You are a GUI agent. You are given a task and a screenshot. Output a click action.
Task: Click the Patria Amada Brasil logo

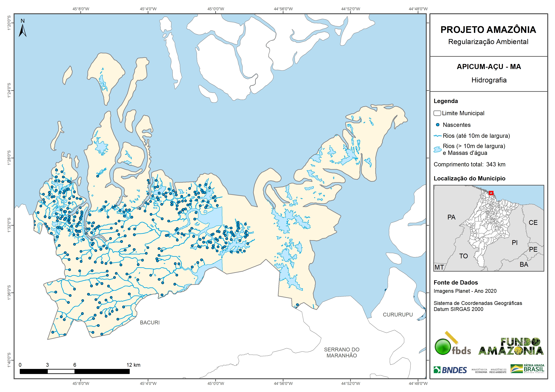click(x=527, y=369)
